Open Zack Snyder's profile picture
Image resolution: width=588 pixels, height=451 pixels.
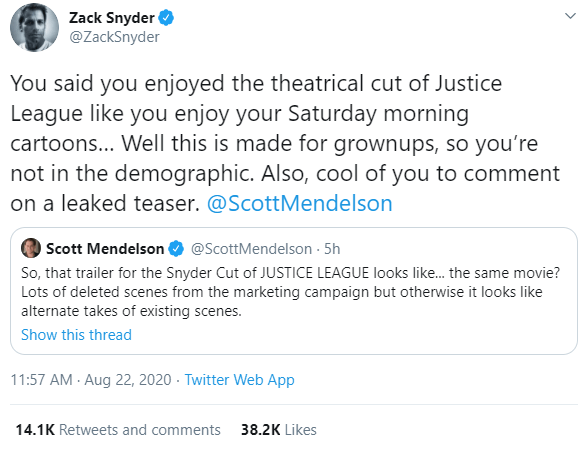[x=34, y=27]
